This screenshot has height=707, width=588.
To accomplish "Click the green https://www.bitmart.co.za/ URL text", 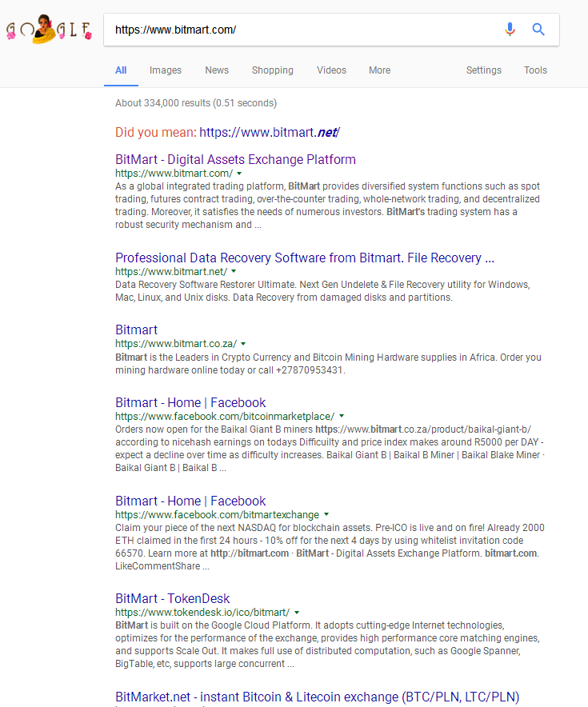I will coord(176,344).
